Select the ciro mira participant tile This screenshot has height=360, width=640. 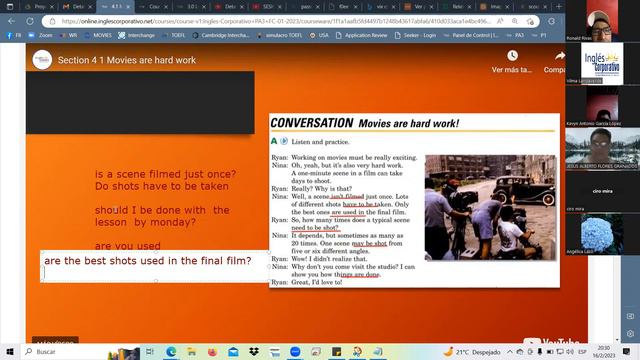pos(602,191)
